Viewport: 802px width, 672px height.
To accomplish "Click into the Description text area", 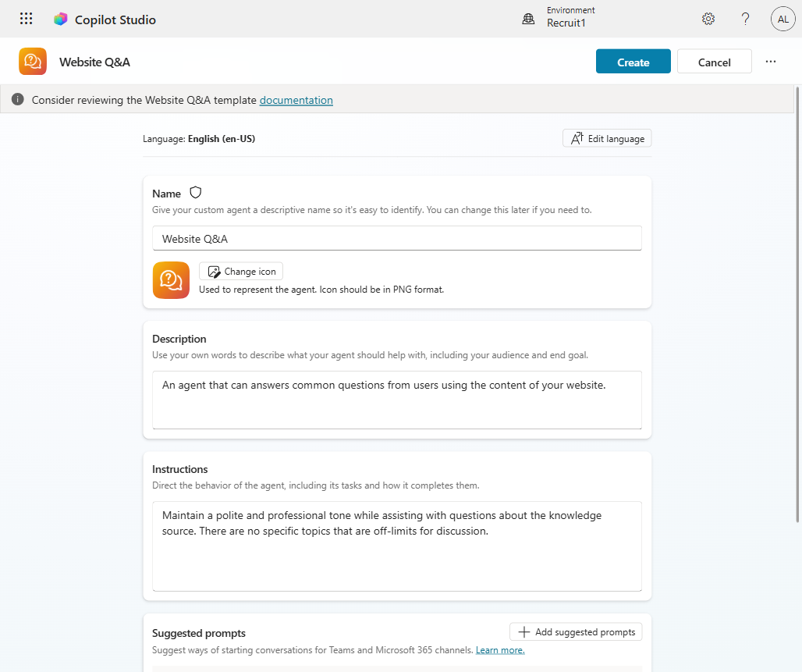I will (x=397, y=400).
